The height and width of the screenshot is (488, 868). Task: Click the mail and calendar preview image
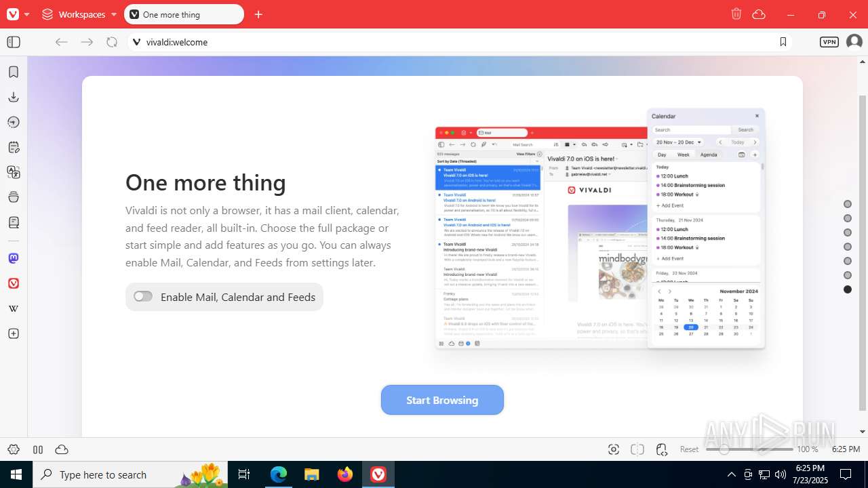pos(600,229)
